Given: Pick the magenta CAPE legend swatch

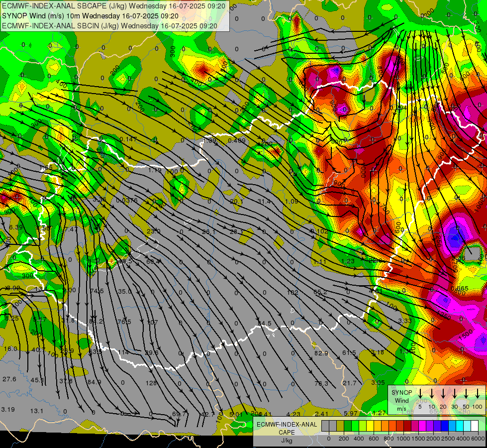Looking at the screenshot, I should click(422, 426).
